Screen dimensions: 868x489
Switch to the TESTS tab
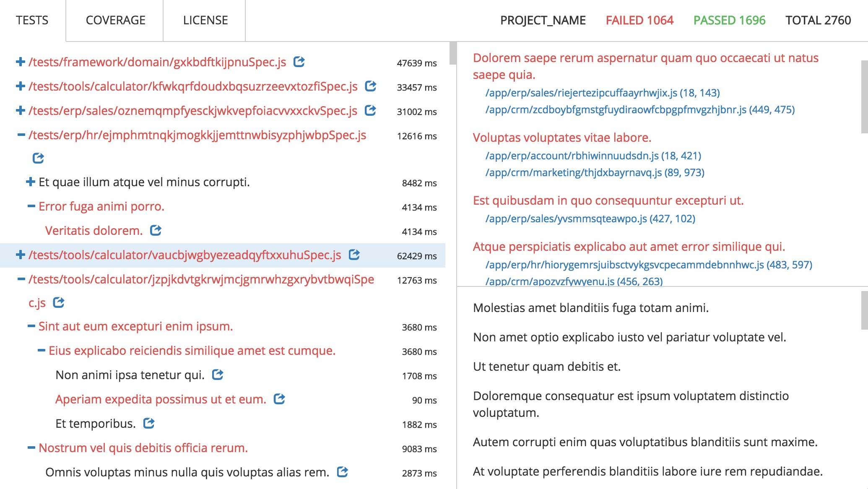pos(32,21)
